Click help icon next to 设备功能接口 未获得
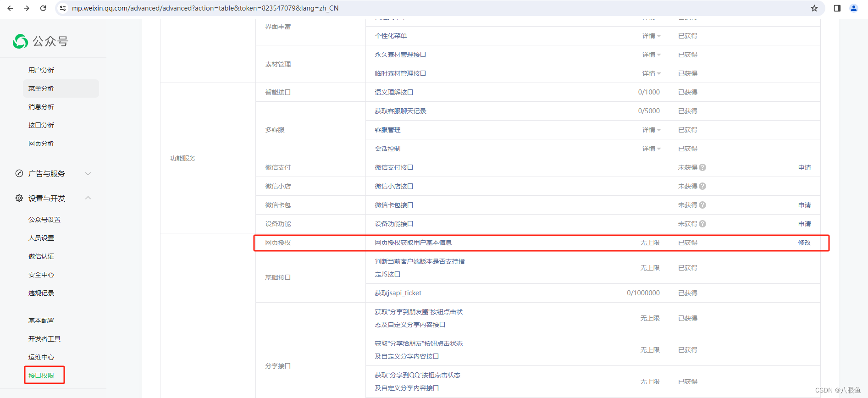The height and width of the screenshot is (398, 868). tap(702, 224)
